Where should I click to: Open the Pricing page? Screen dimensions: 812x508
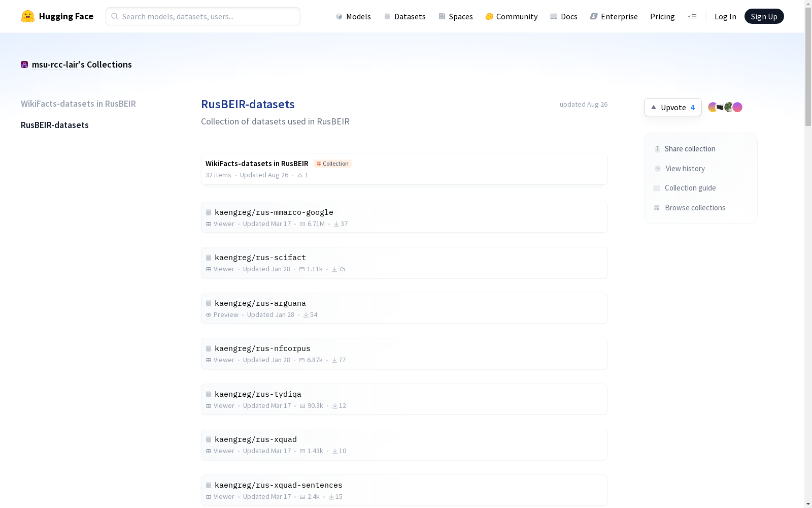662,16
